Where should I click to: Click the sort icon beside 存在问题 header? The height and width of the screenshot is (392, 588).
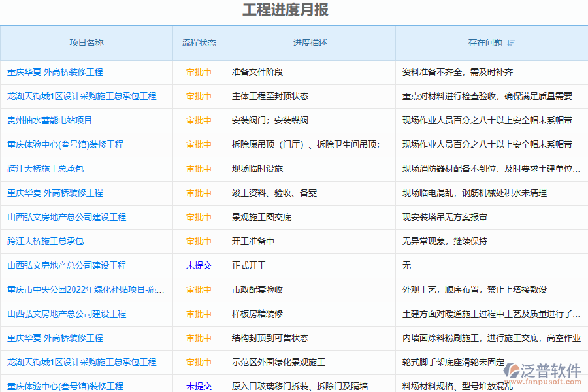coord(511,43)
